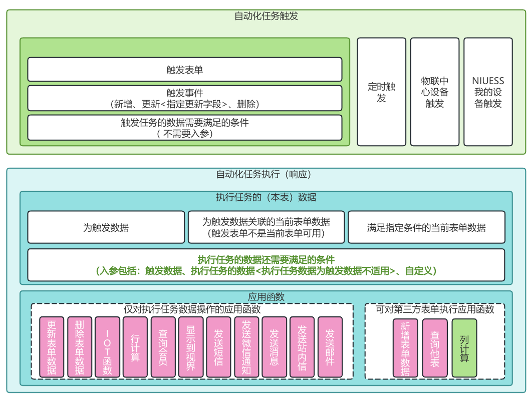Select the 物联中心设备触发 box

pos(434,92)
